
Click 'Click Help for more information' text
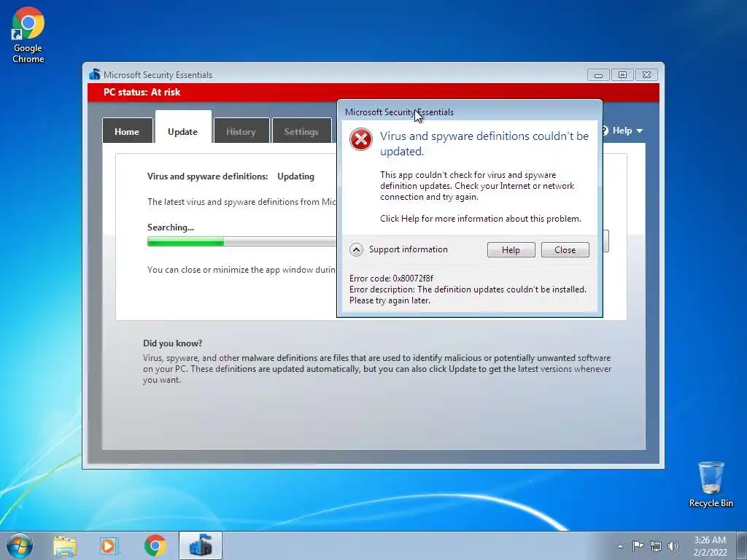pyautogui.click(x=481, y=219)
